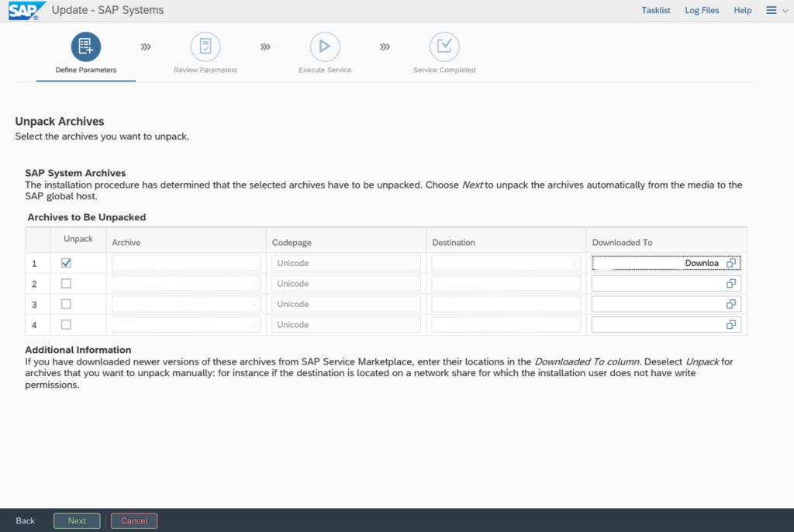Click the Review Parameters step label
Viewport: 794px width, 532px height.
(205, 70)
